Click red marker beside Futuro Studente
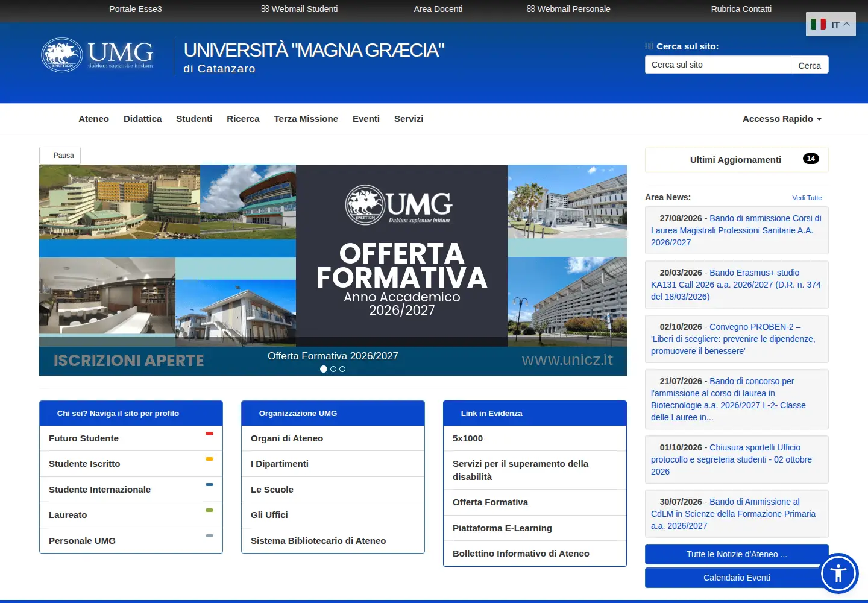Image resolution: width=868 pixels, height=603 pixels. pos(209,434)
